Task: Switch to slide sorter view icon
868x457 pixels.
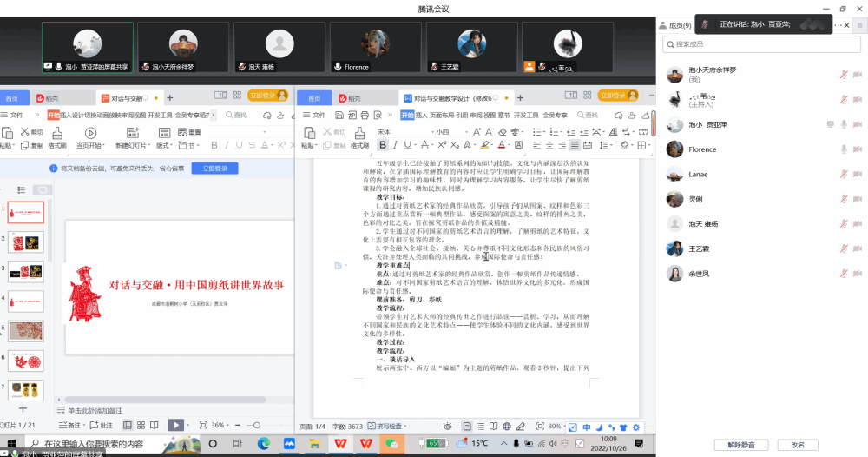Action: point(141,426)
